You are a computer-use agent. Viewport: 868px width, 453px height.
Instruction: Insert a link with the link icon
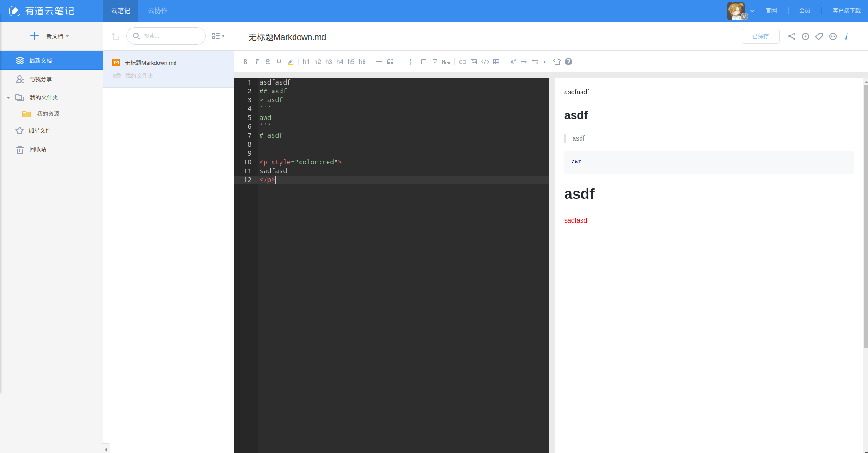click(x=462, y=62)
